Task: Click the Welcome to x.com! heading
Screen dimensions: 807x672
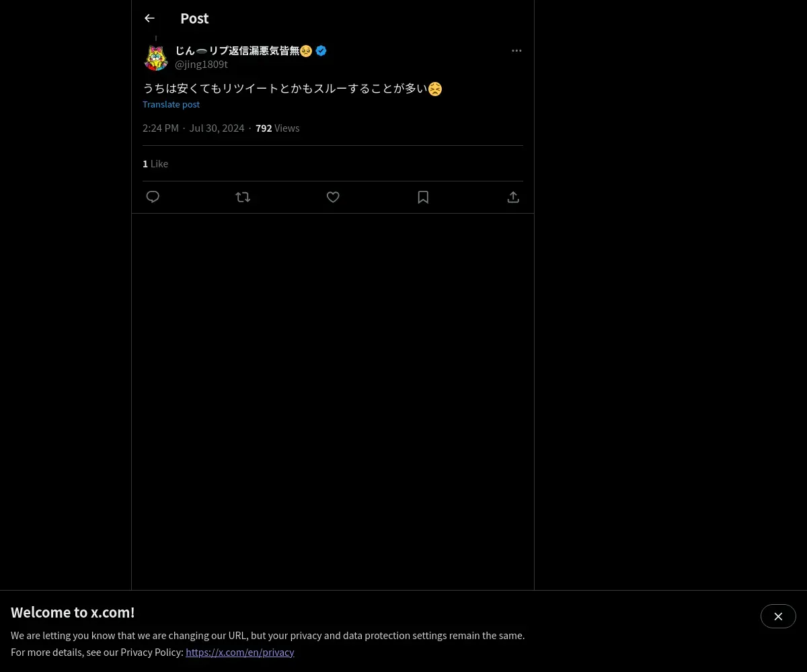Action: pyautogui.click(x=73, y=612)
